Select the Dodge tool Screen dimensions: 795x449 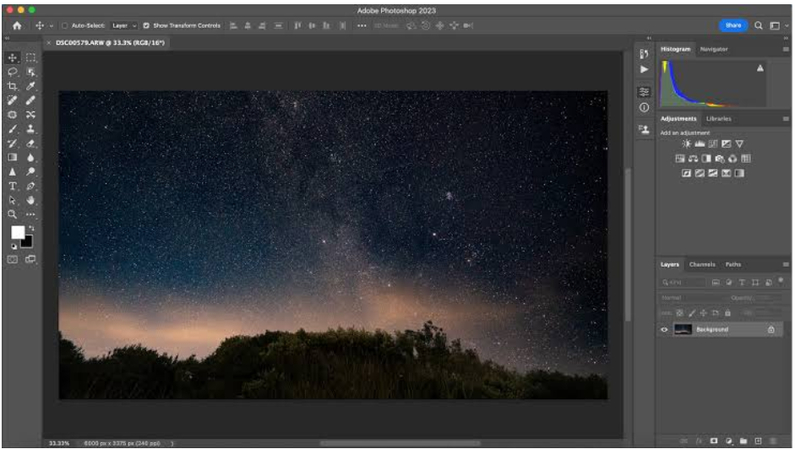31,172
